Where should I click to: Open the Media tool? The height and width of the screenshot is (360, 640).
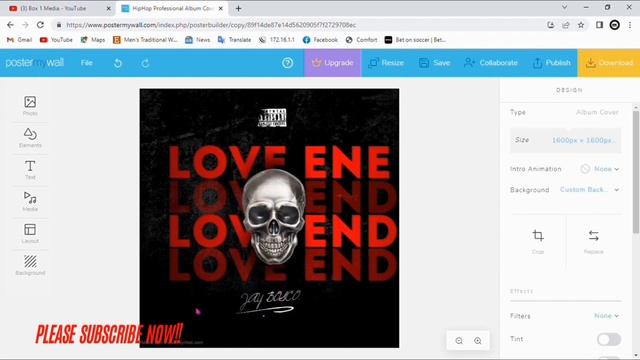click(30, 201)
